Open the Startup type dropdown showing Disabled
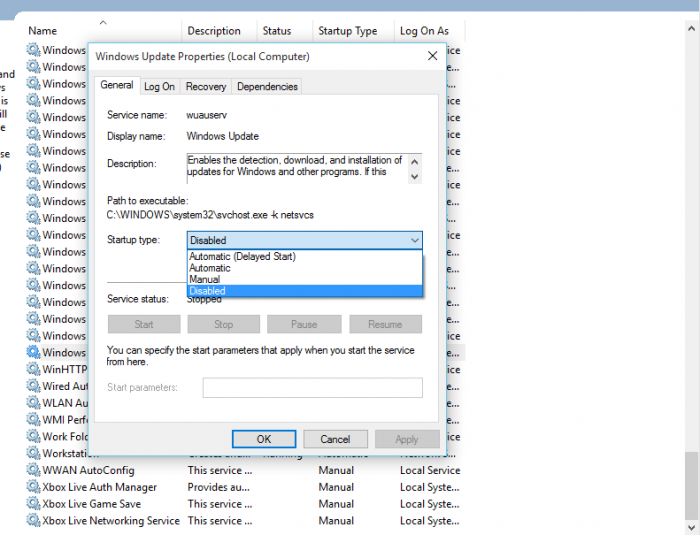700x535 pixels. 304,240
